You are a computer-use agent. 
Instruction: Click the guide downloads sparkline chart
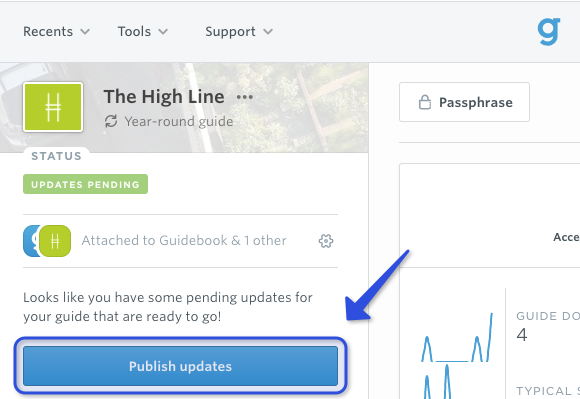pos(457,355)
